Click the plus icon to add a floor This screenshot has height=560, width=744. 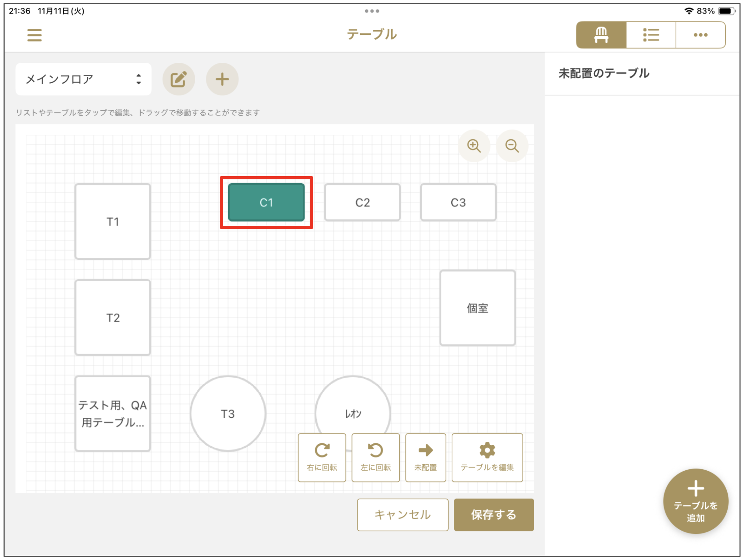coord(222,79)
